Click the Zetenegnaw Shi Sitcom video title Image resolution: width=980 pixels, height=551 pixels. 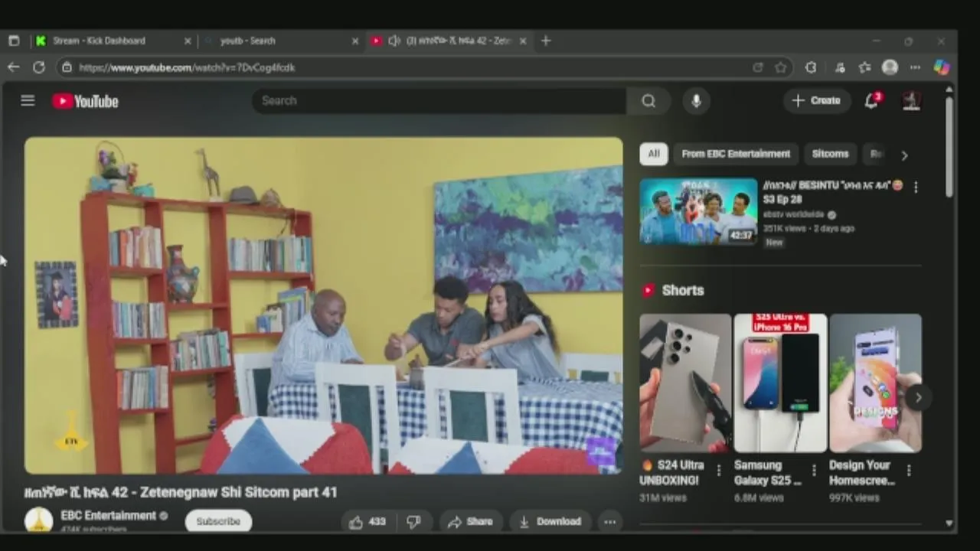click(x=181, y=492)
